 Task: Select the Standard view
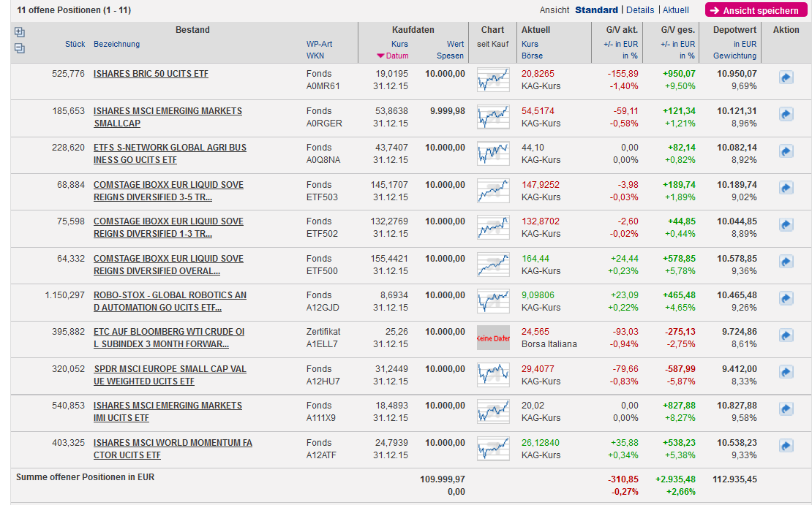pyautogui.click(x=596, y=10)
